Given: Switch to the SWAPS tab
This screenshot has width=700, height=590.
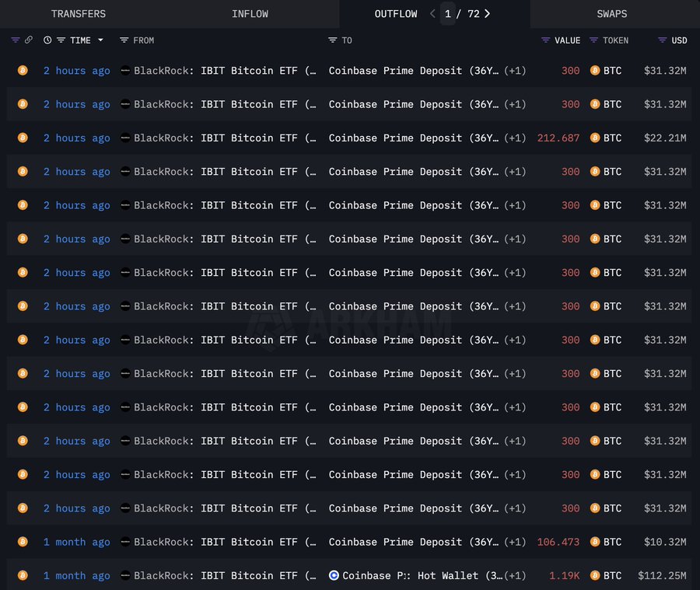Looking at the screenshot, I should pos(611,13).
